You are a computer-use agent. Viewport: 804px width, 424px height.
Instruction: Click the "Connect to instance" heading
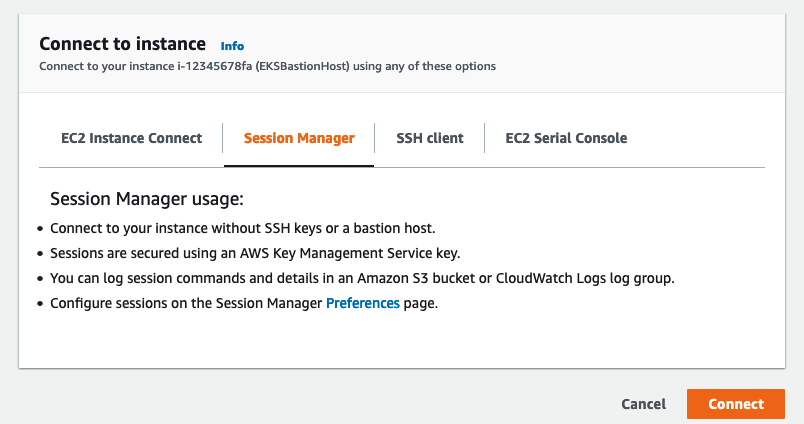coord(122,44)
